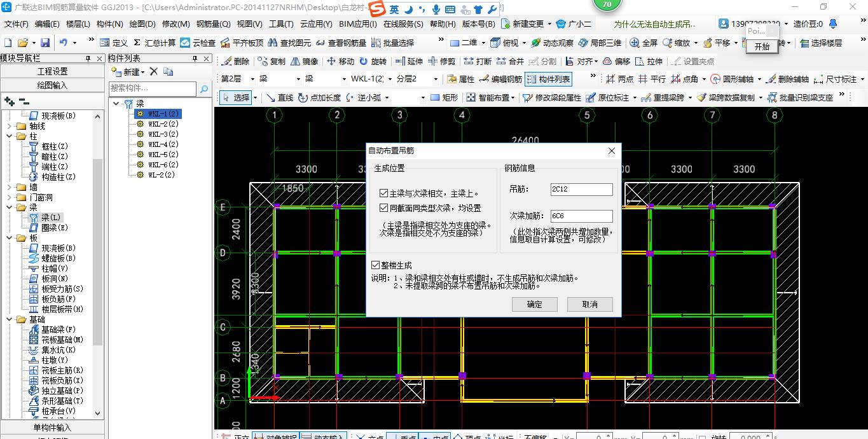Click 合并 merge tool

pyautogui.click(x=510, y=61)
